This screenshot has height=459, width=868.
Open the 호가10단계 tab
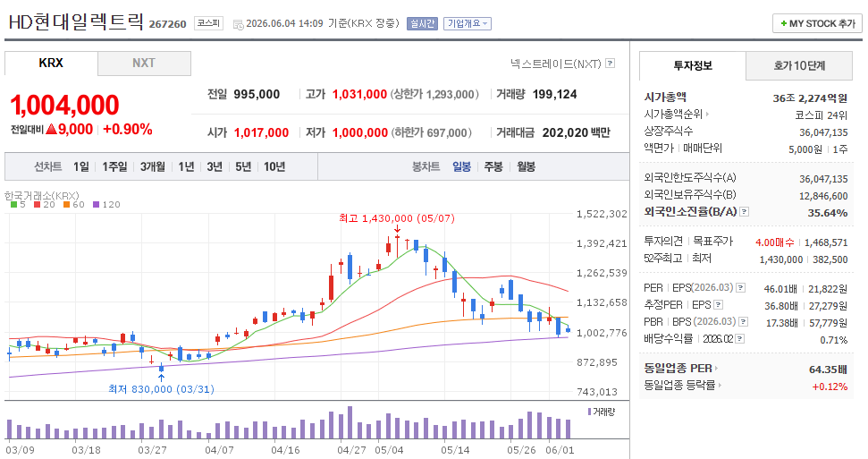pos(799,65)
